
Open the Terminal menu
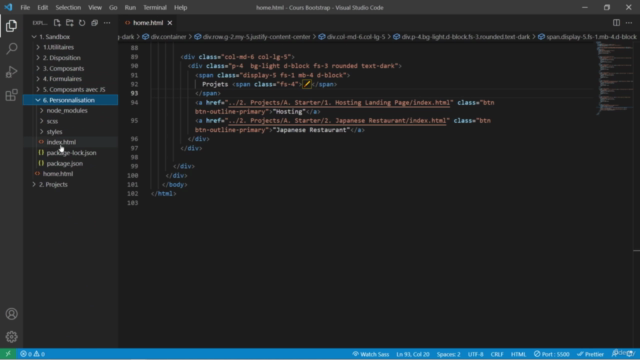tap(155, 7)
